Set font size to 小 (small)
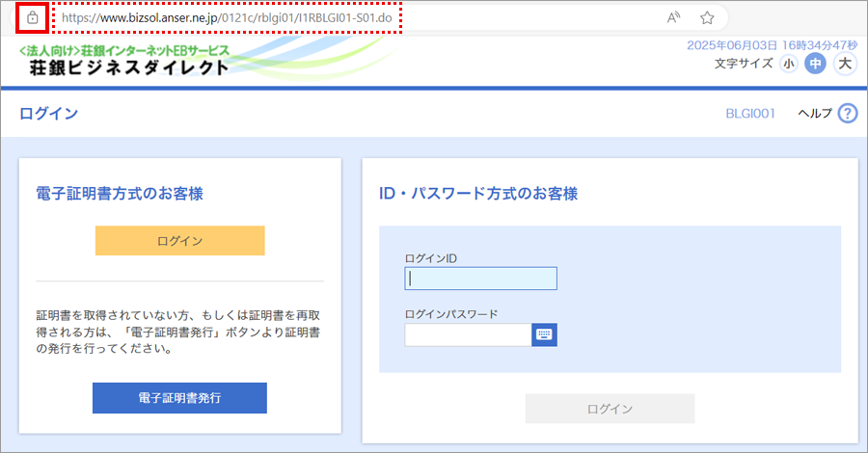Viewport: 868px width, 453px height. click(789, 64)
